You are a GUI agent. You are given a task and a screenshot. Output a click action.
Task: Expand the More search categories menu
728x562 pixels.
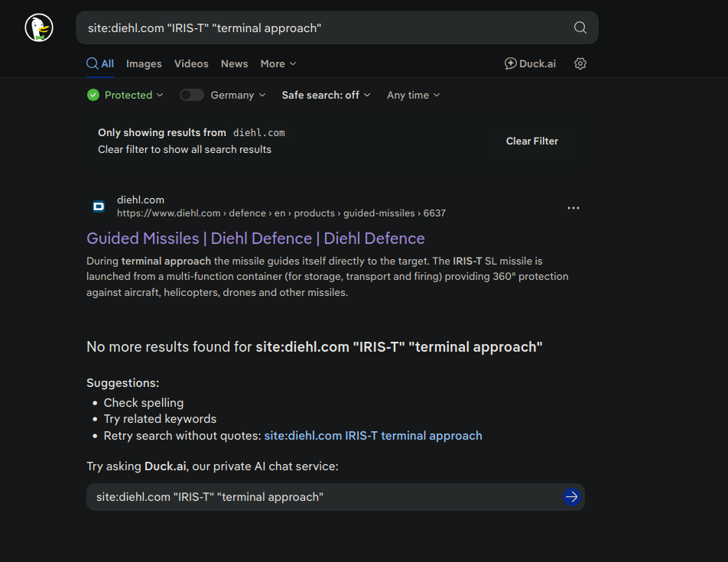tap(278, 64)
